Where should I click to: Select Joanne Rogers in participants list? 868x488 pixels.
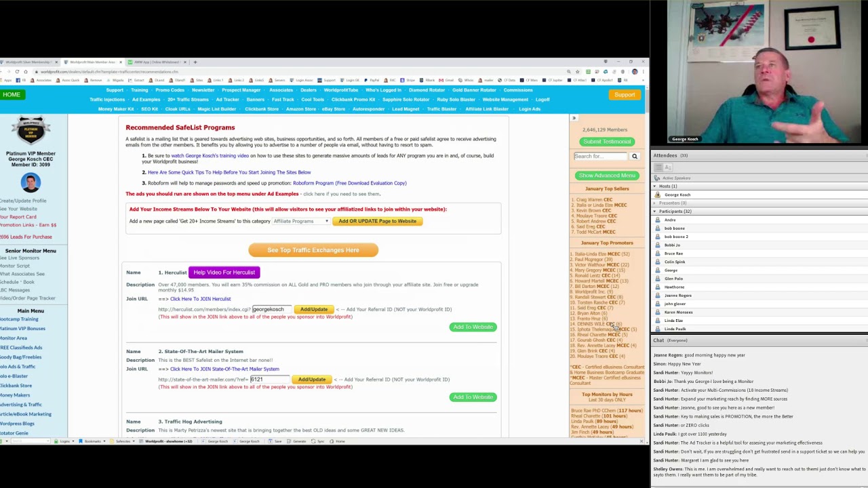pyautogui.click(x=677, y=296)
